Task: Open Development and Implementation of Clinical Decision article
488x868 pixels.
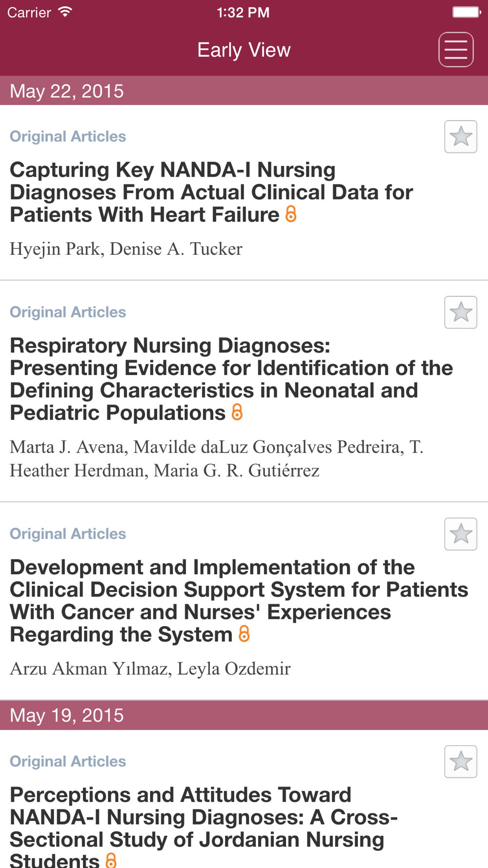Action: pyautogui.click(x=239, y=600)
